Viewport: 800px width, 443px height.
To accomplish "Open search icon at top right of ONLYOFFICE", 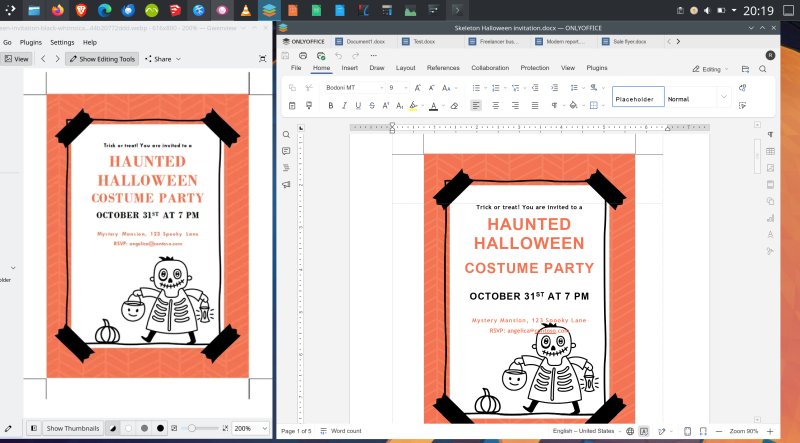I will pyautogui.click(x=763, y=69).
